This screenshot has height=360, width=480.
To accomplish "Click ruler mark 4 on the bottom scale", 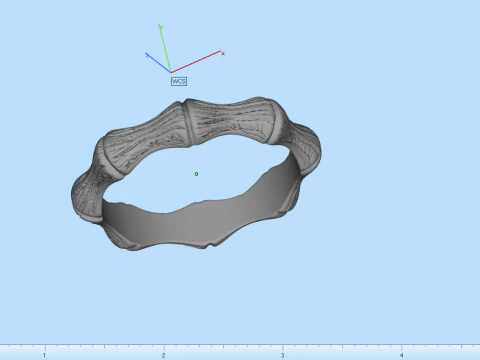I will tap(402, 355).
